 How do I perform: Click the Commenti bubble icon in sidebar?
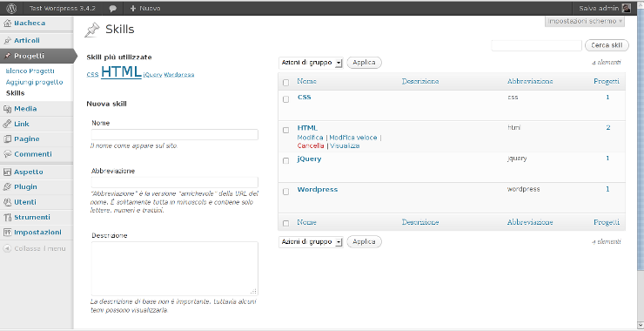pyautogui.click(x=7, y=154)
